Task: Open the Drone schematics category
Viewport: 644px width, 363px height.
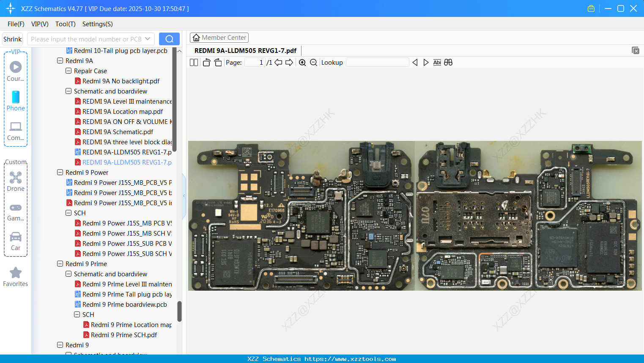Action: (x=16, y=180)
